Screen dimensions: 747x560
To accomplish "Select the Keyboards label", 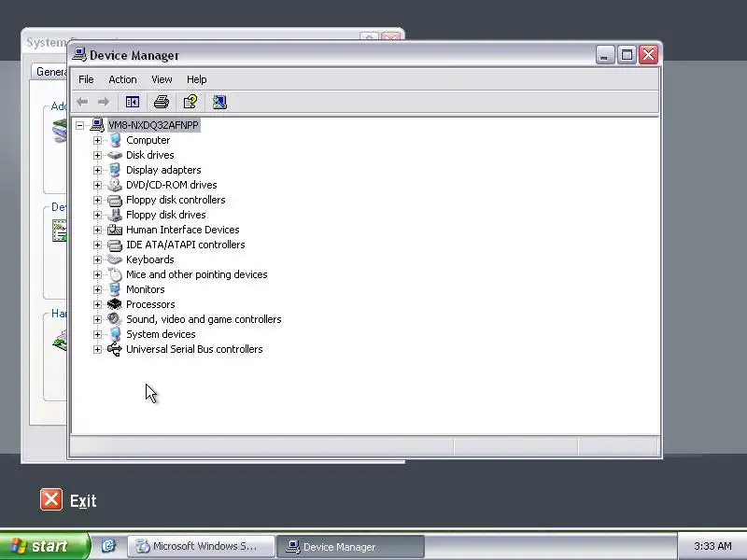I will (x=150, y=259).
